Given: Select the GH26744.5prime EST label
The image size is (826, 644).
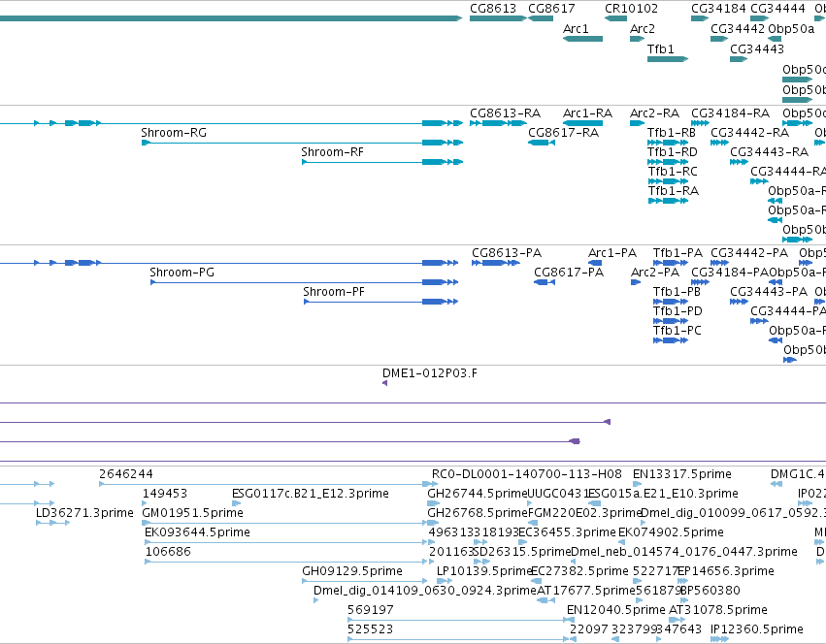Looking at the screenshot, I should click(478, 494).
